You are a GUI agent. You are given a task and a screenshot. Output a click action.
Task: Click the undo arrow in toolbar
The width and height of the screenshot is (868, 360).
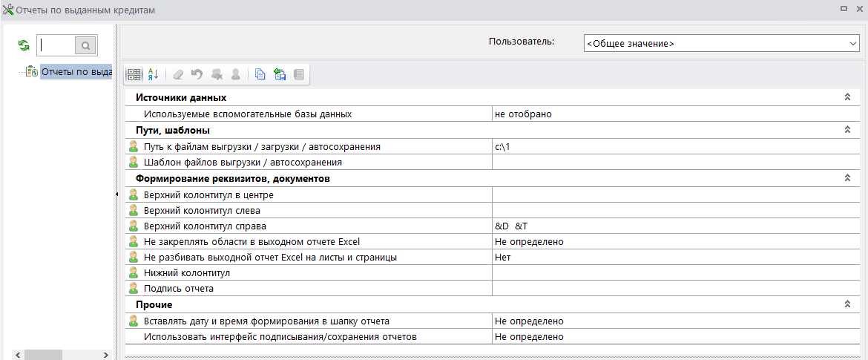point(197,74)
